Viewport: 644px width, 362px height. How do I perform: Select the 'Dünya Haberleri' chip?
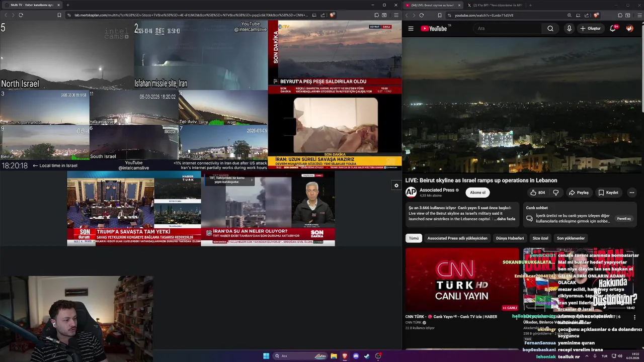(510, 238)
